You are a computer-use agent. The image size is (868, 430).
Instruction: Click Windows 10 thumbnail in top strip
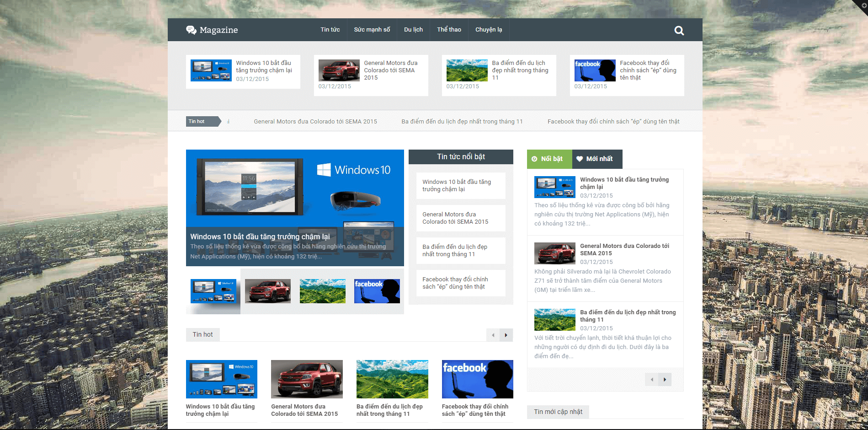(211, 70)
